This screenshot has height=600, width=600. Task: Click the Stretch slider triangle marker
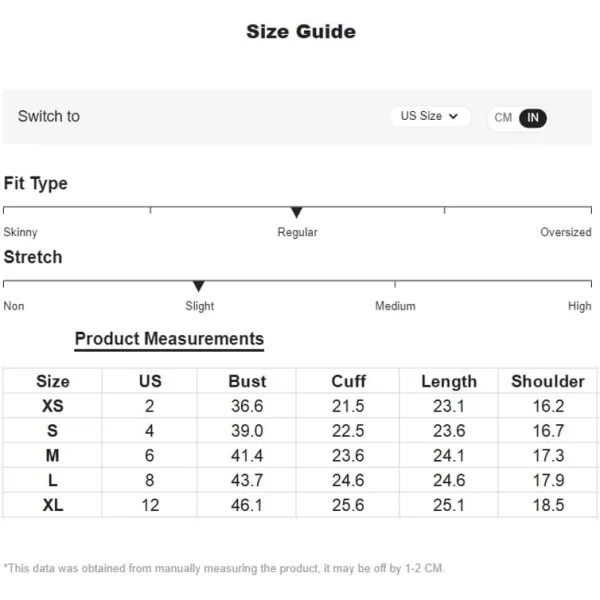click(x=198, y=286)
